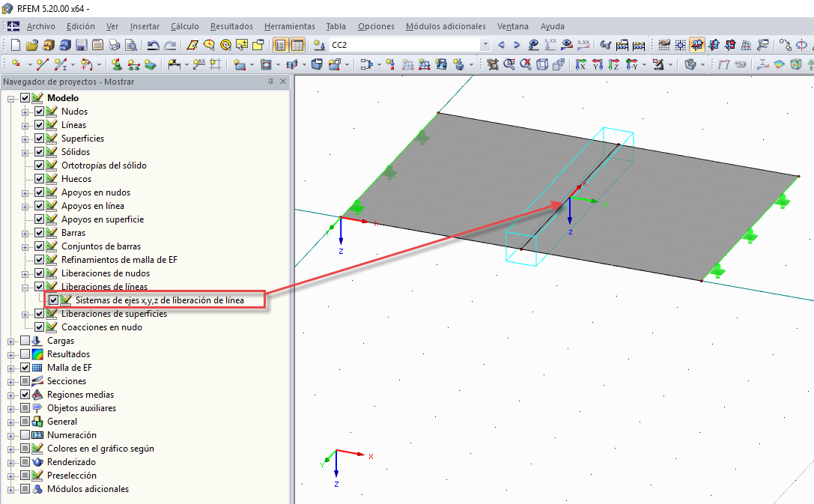814x504 pixels.
Task: Open the Módulos adicionales menu
Action: pyautogui.click(x=446, y=26)
